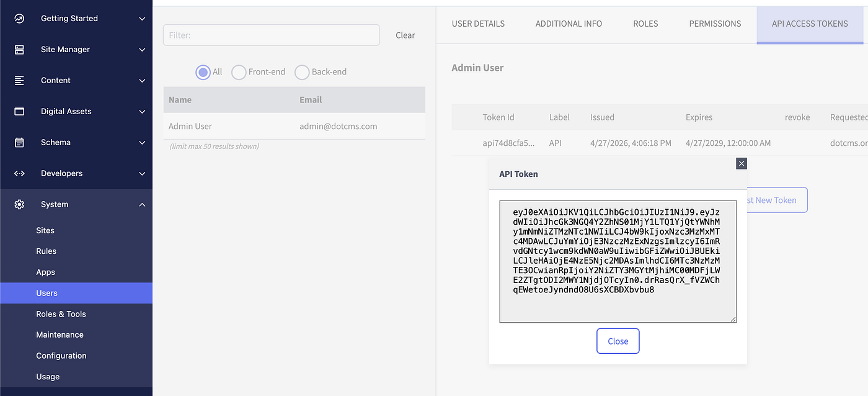Image resolution: width=868 pixels, height=396 pixels.
Task: Open the Rules menu item
Action: point(76,251)
